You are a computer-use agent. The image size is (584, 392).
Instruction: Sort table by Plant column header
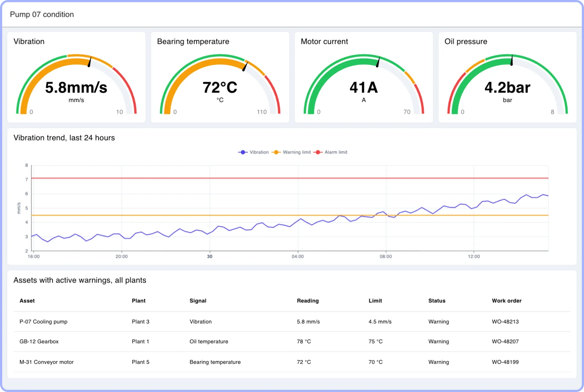(x=139, y=301)
